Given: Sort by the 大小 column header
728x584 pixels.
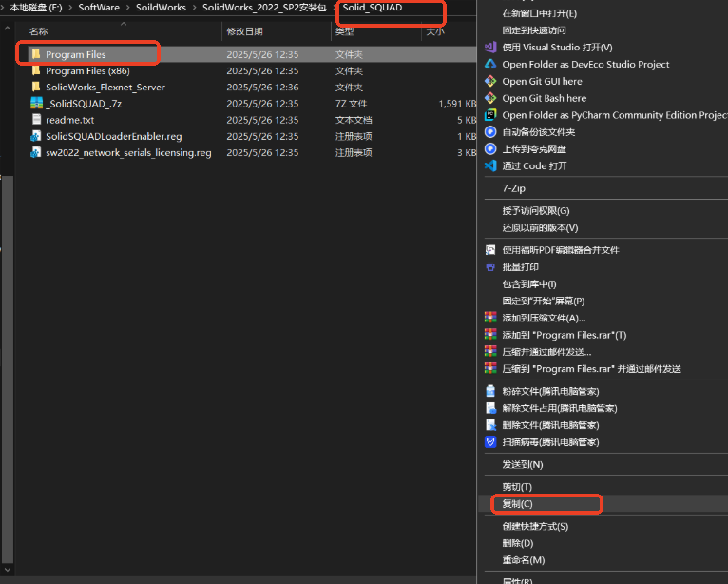Looking at the screenshot, I should click(435, 31).
